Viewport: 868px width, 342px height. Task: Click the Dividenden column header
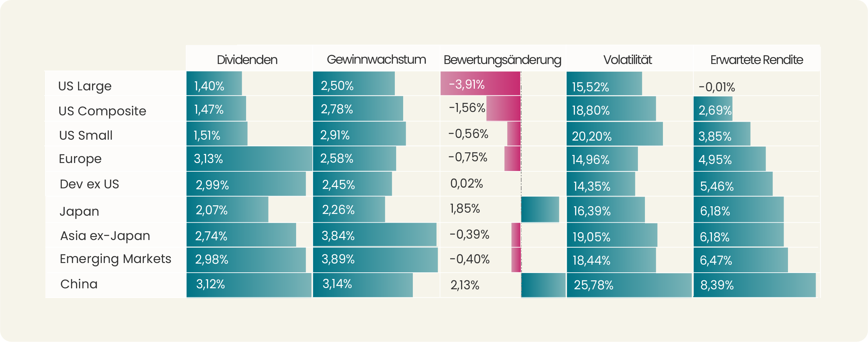point(247,60)
